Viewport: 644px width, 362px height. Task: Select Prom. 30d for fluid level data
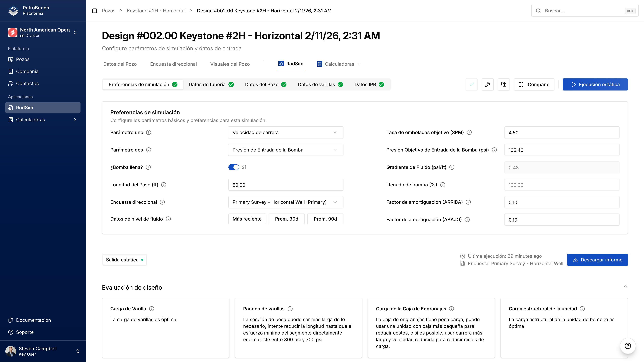[286, 219]
